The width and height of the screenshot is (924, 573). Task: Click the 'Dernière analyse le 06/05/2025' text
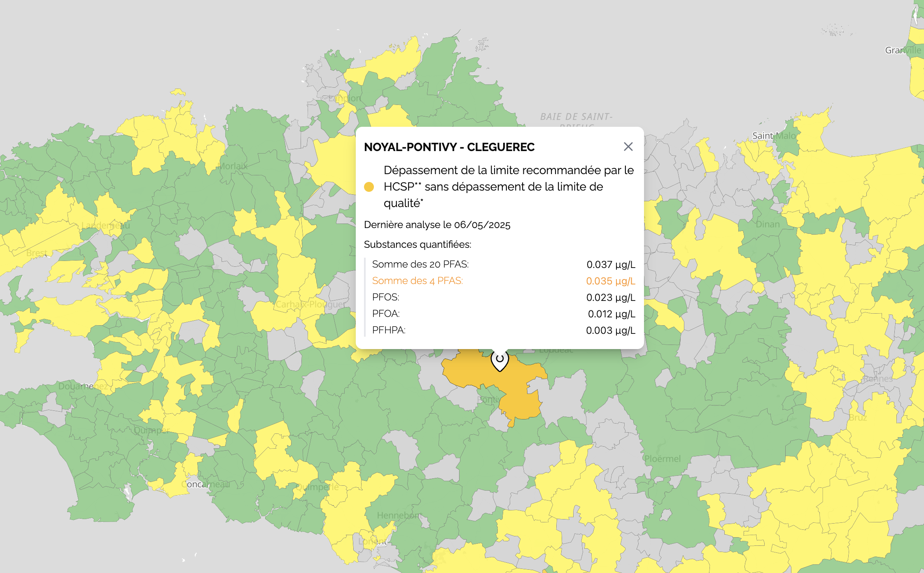tap(437, 225)
